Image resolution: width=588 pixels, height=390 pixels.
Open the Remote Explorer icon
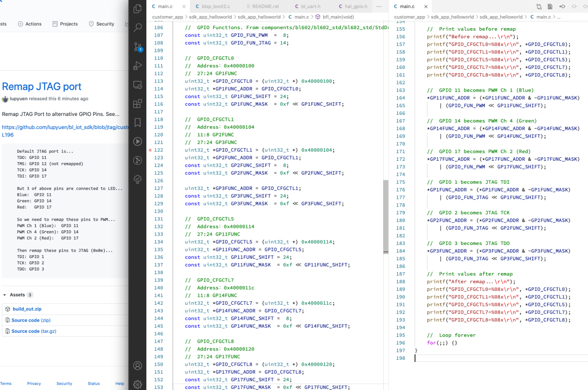tap(137, 85)
